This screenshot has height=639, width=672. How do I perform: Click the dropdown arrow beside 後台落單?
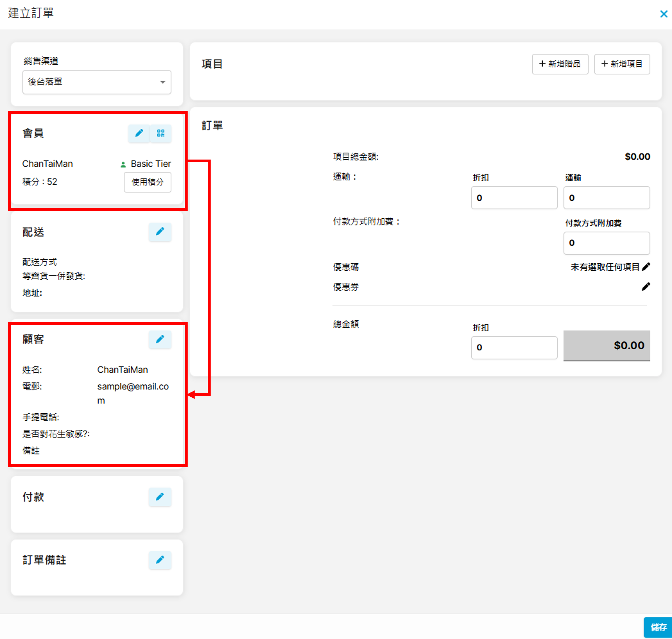(163, 82)
